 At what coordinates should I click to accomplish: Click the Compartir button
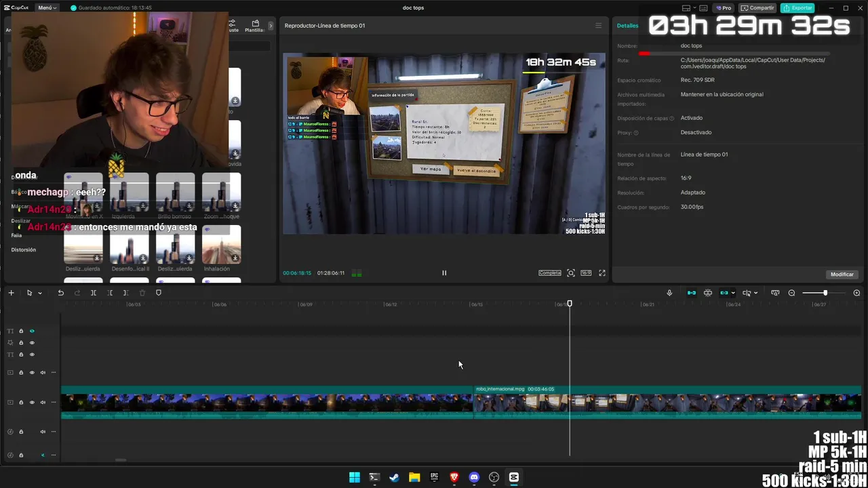(x=758, y=8)
